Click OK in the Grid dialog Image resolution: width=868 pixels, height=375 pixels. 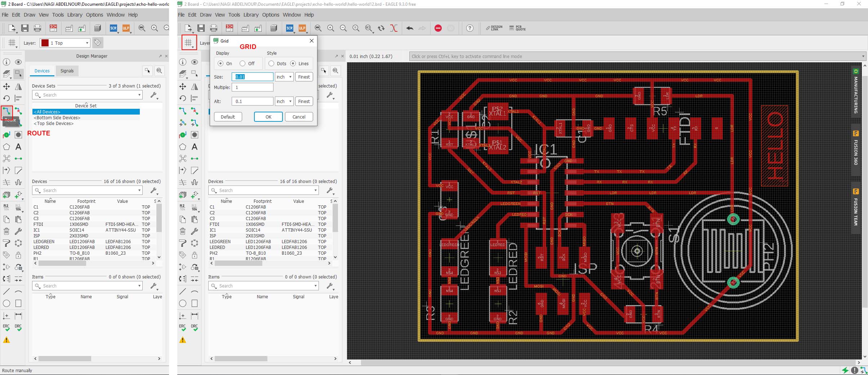pos(268,117)
